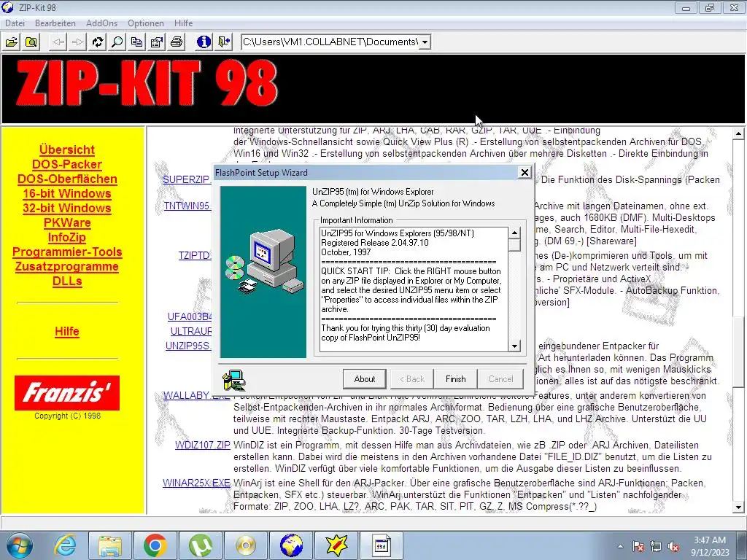Click the blue info toolbar icon
The width and height of the screenshot is (747, 560).
[x=204, y=42]
